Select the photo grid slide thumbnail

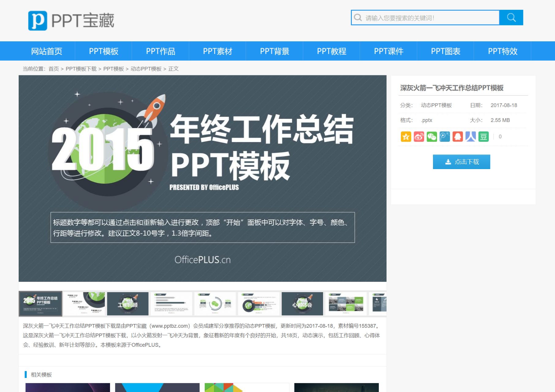tap(346, 304)
